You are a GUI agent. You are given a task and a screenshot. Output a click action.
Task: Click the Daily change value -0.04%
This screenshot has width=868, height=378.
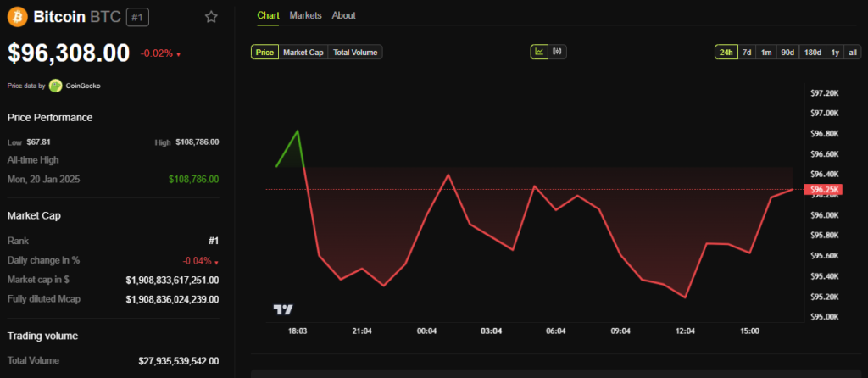pyautogui.click(x=198, y=261)
